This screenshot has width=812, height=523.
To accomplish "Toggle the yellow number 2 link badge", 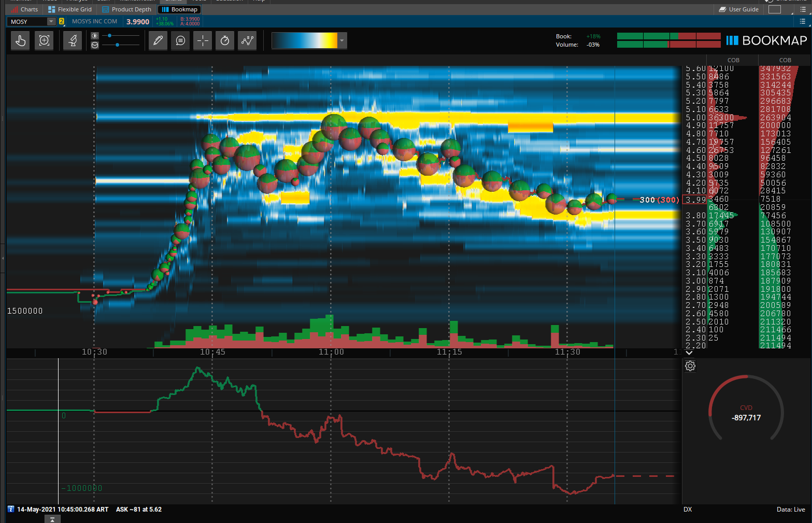I will (62, 21).
